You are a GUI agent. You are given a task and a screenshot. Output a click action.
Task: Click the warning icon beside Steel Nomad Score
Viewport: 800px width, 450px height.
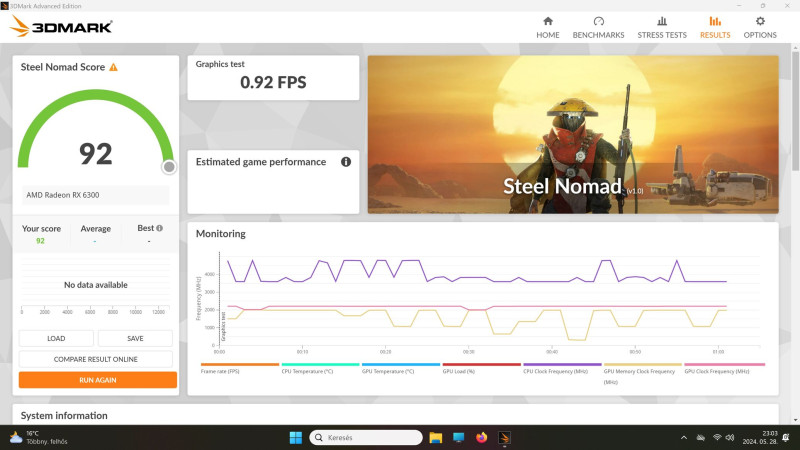point(113,67)
